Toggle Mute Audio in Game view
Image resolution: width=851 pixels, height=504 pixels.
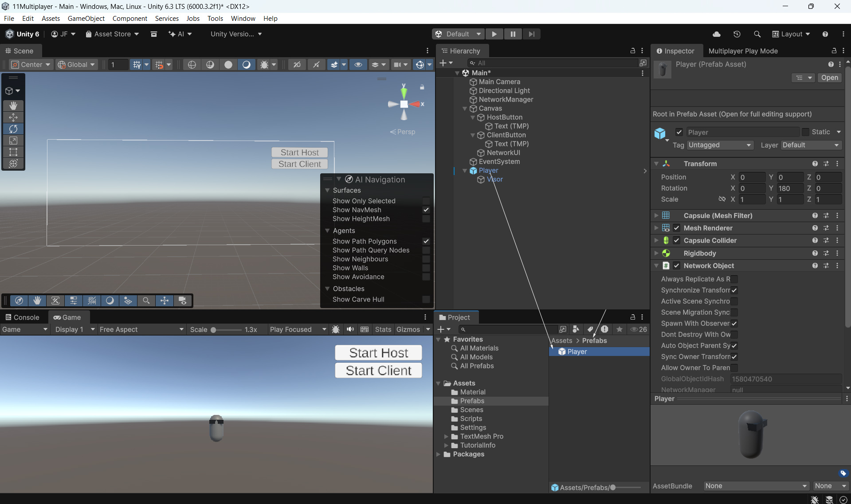[x=350, y=329]
